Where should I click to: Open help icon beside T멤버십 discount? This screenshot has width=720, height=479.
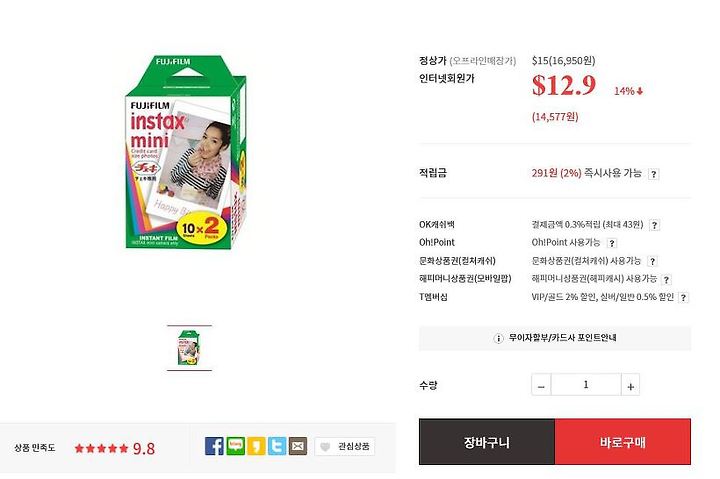click(x=683, y=298)
